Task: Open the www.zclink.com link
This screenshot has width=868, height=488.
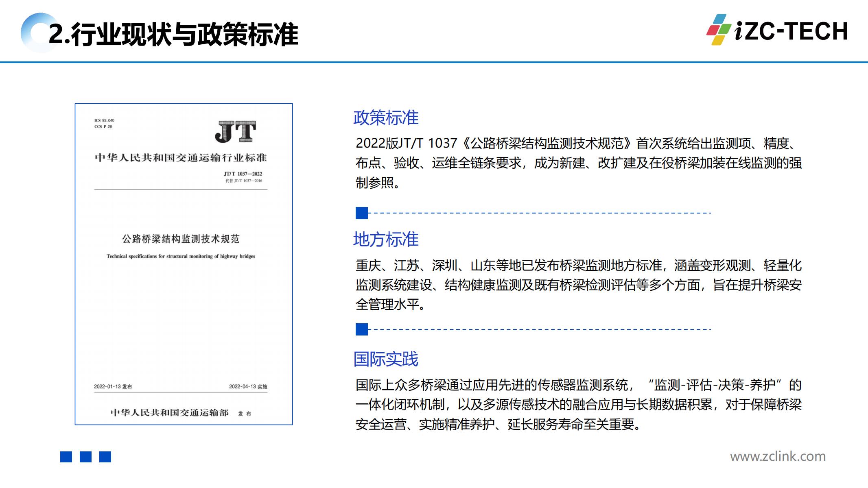Action: pyautogui.click(x=778, y=456)
